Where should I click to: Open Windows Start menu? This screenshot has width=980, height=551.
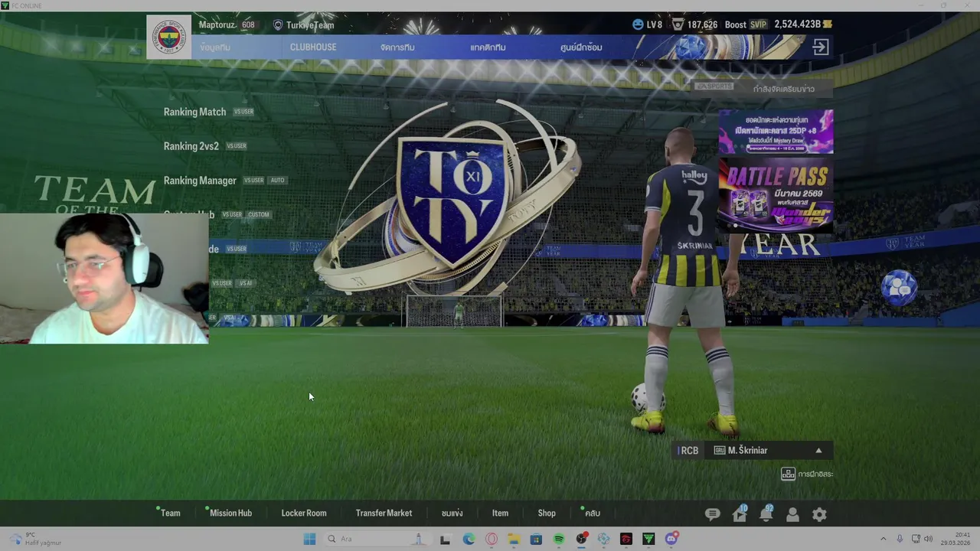[309, 539]
